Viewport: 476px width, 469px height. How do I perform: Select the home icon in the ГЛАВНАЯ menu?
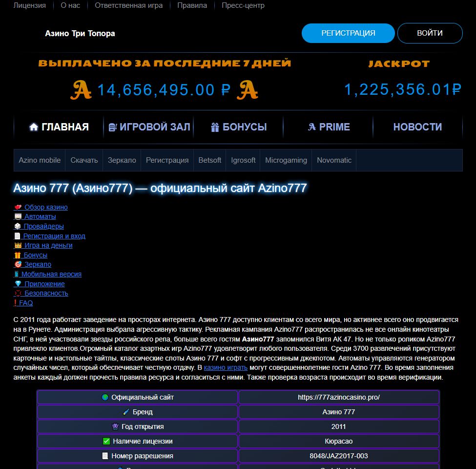[x=33, y=127]
